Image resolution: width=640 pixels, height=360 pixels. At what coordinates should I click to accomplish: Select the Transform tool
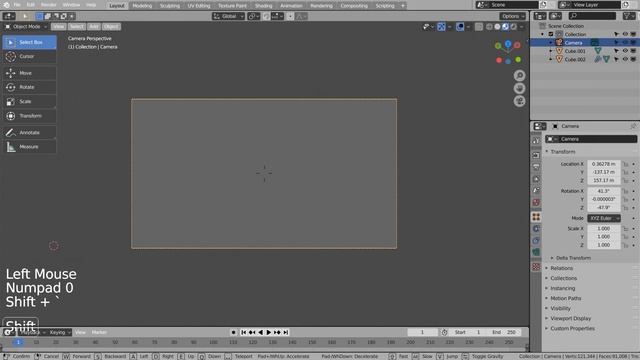pos(29,116)
